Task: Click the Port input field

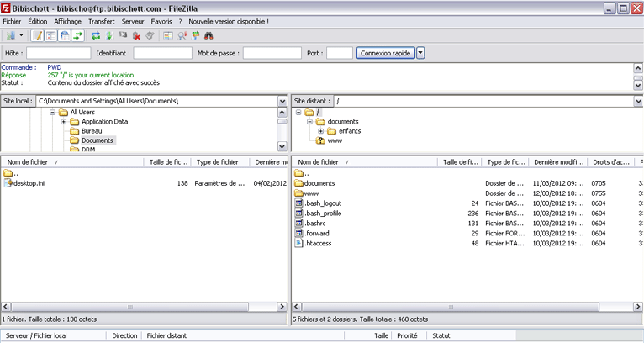Action: 340,53
